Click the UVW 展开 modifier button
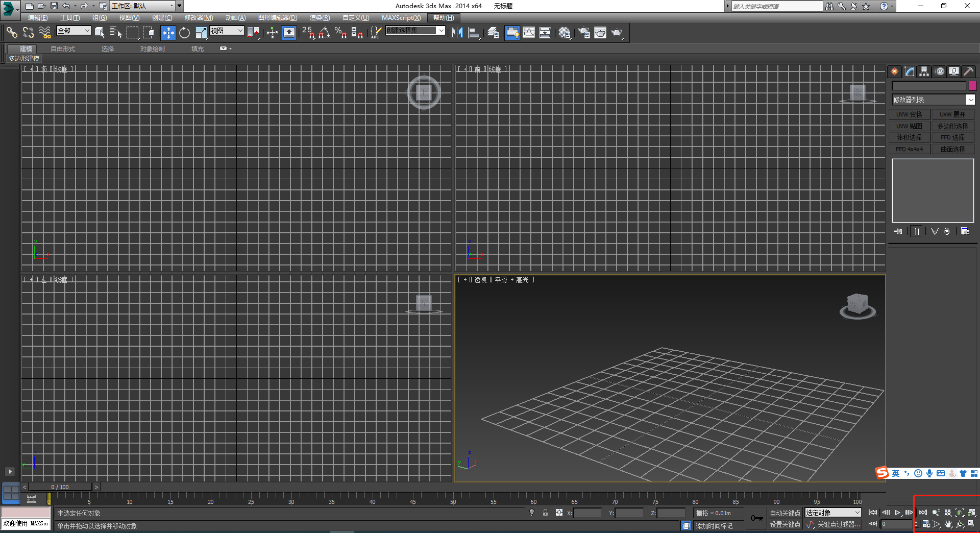This screenshot has height=533, width=980. [952, 114]
